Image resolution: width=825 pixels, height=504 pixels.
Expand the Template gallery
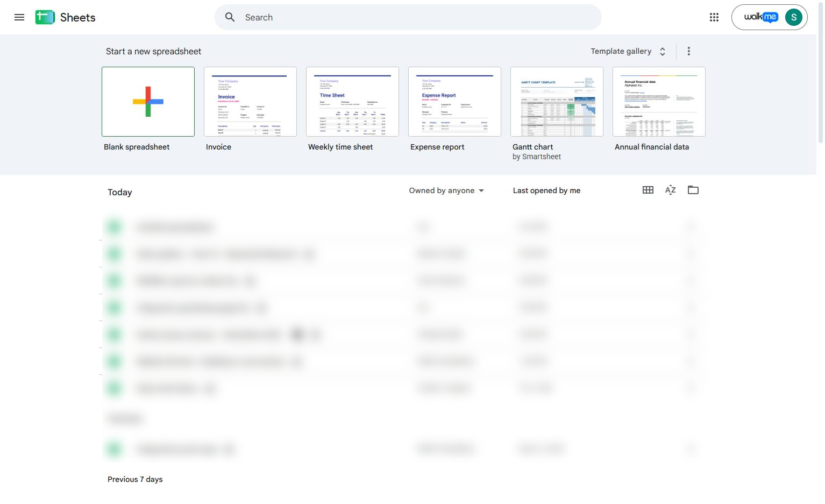tap(628, 51)
